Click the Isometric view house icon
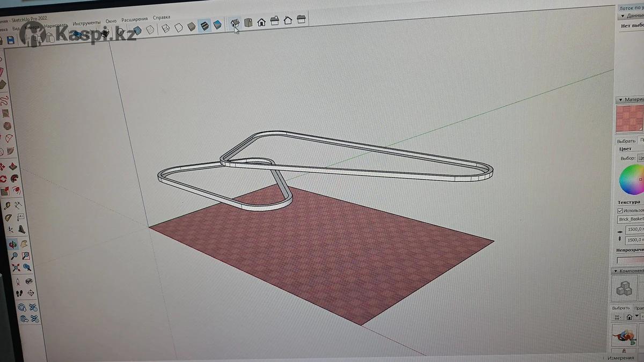The image size is (644, 362). pos(235,23)
